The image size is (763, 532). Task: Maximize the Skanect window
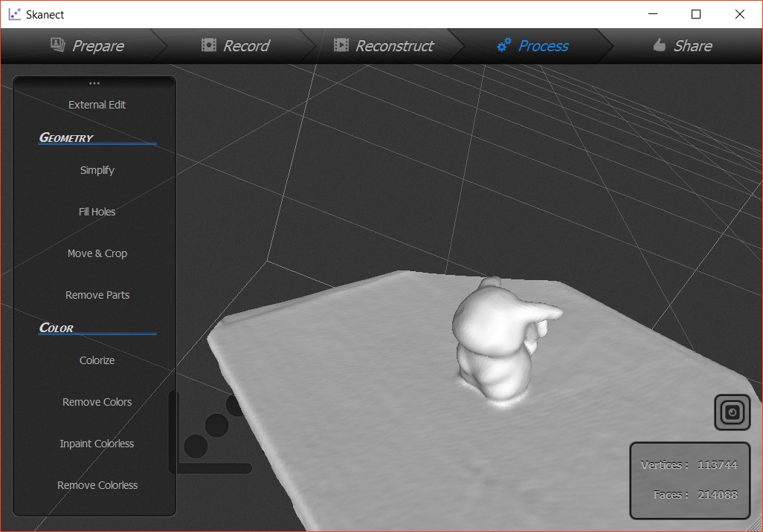coord(696,14)
